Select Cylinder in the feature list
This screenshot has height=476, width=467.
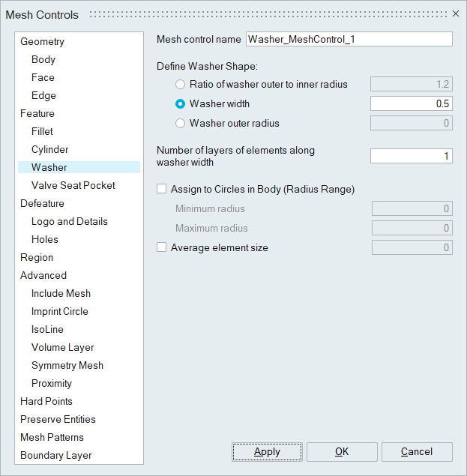(x=50, y=150)
